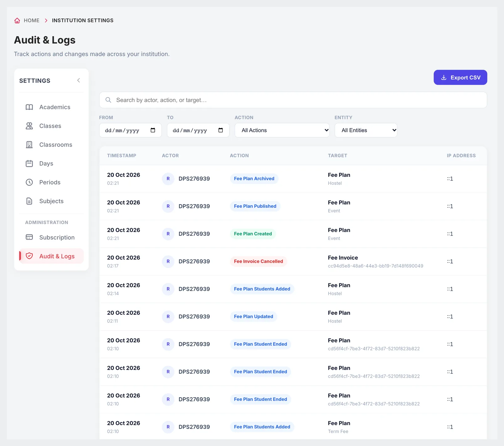This screenshot has width=504, height=446.
Task: Click the search magnifier icon
Action: [x=108, y=100]
